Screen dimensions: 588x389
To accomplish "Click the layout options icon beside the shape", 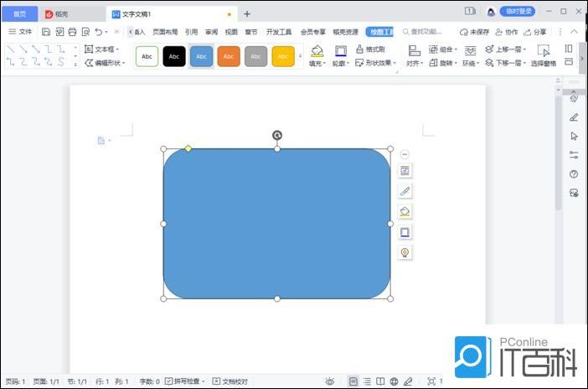I will tap(405, 171).
